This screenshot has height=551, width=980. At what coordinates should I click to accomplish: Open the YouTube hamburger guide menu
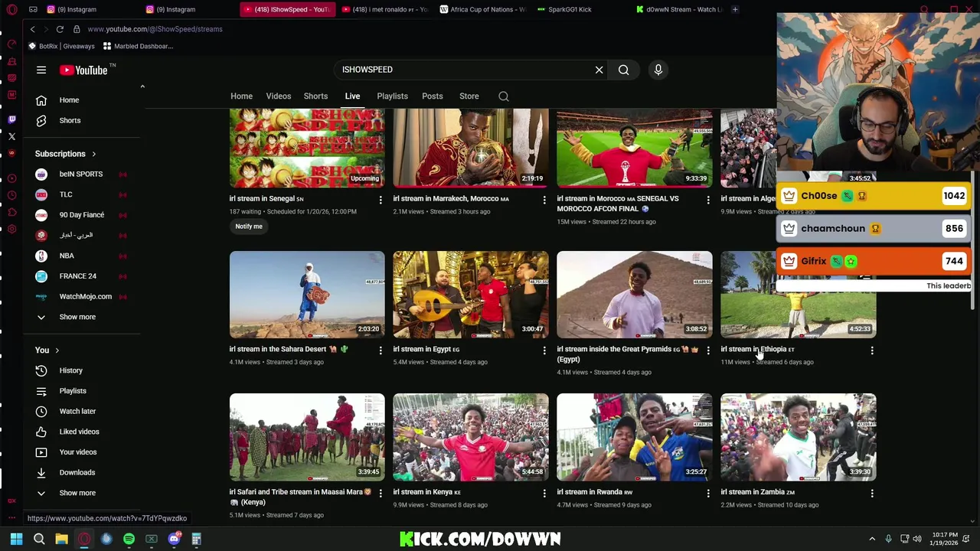pos(41,70)
